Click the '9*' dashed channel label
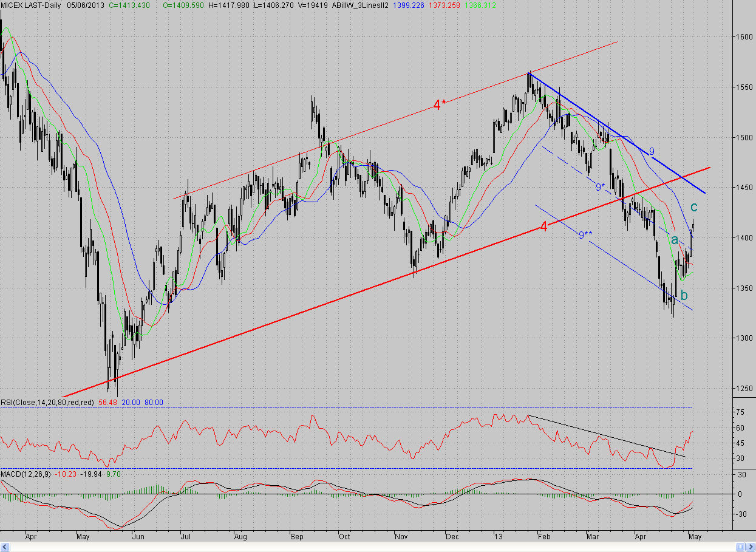 pyautogui.click(x=600, y=187)
